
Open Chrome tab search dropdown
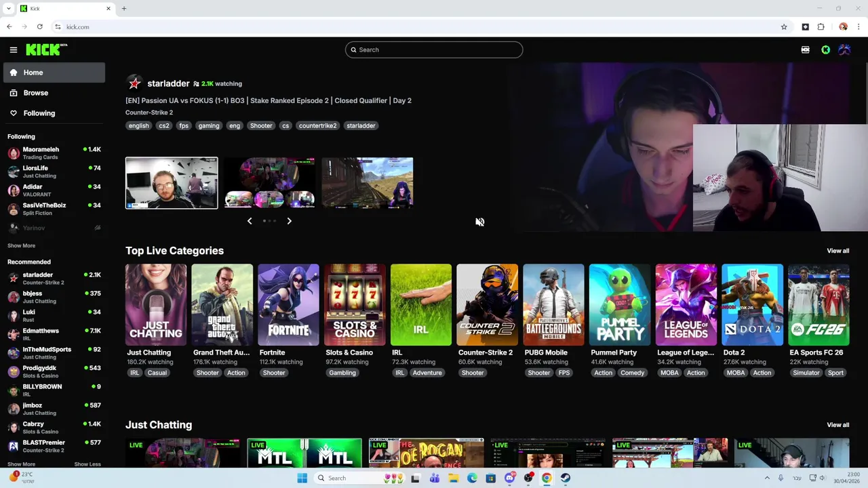tap(8, 8)
